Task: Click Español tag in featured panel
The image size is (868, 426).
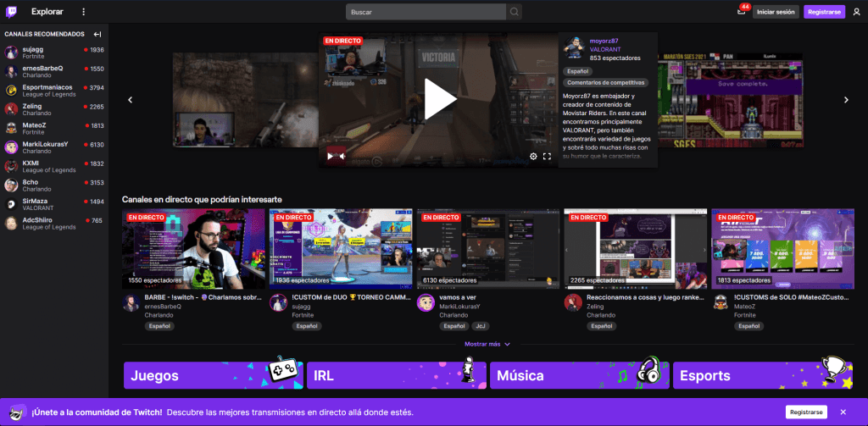Action: (x=578, y=71)
